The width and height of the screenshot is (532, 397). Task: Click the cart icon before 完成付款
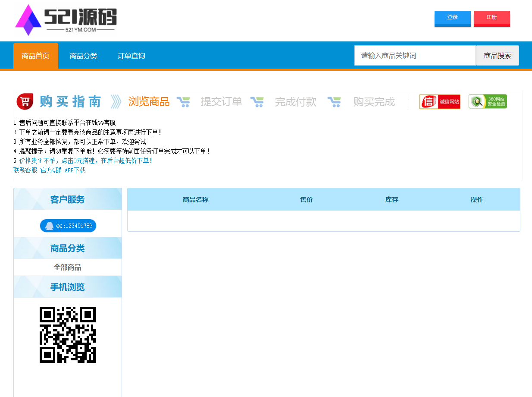point(257,102)
